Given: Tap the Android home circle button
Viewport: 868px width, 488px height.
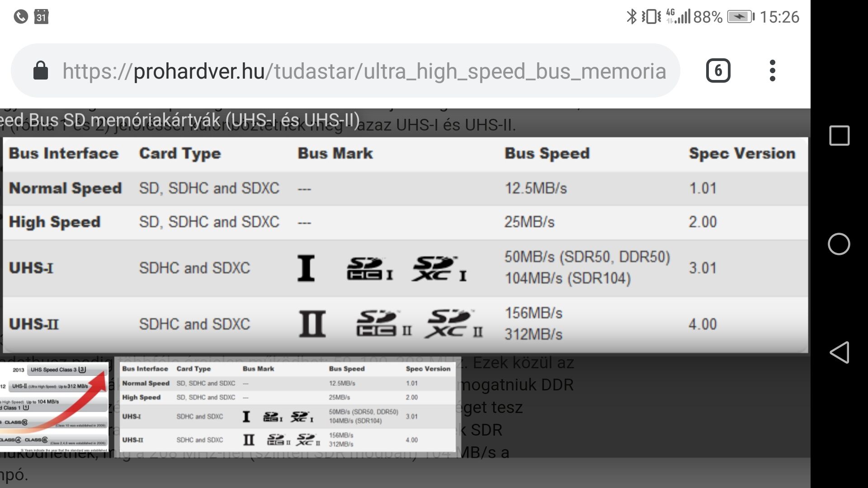Looking at the screenshot, I should coord(839,244).
